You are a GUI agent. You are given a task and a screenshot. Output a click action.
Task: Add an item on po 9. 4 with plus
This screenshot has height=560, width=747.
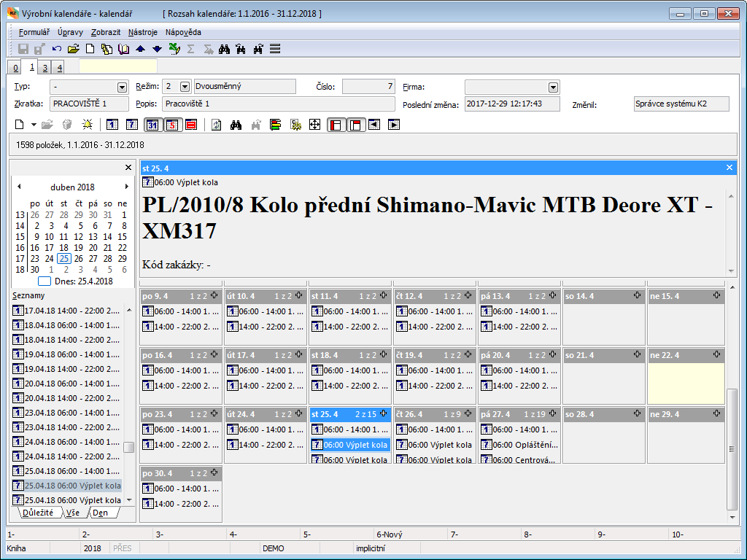pyautogui.click(x=214, y=295)
